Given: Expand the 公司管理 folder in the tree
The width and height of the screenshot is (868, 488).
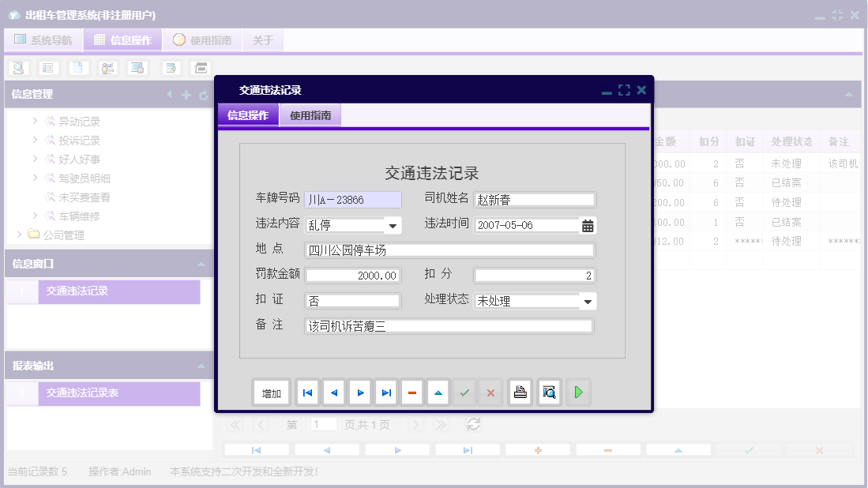Looking at the screenshot, I should tap(20, 234).
